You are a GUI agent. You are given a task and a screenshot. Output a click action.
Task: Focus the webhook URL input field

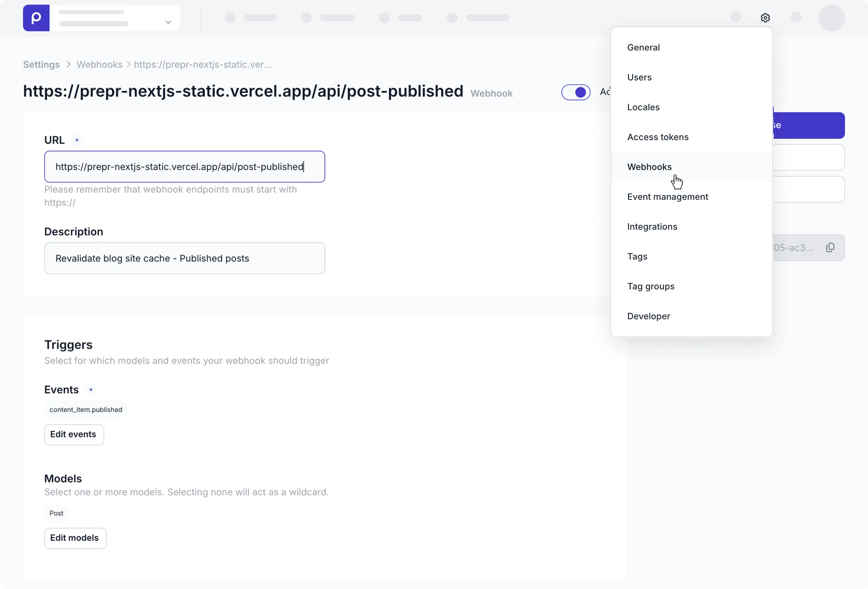click(x=184, y=167)
